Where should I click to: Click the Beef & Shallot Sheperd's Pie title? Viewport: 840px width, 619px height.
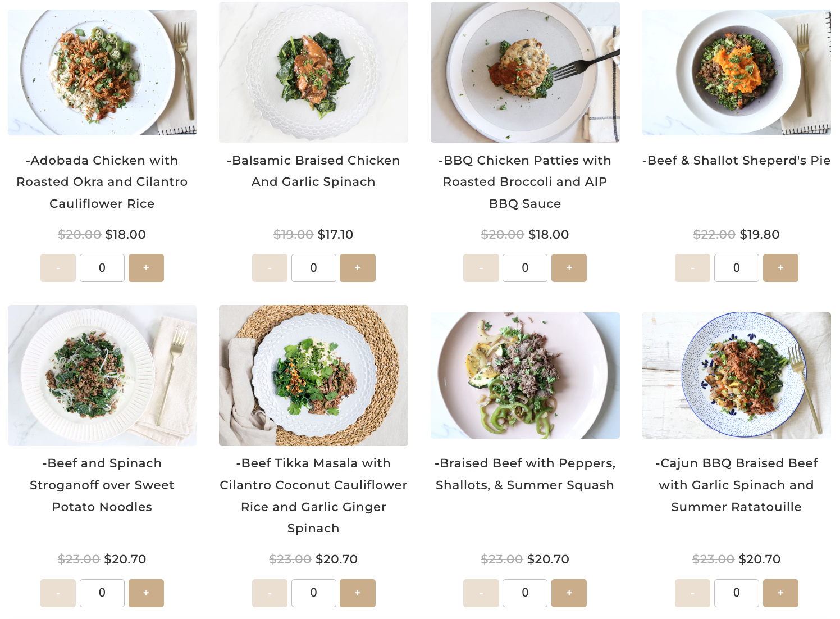point(736,161)
